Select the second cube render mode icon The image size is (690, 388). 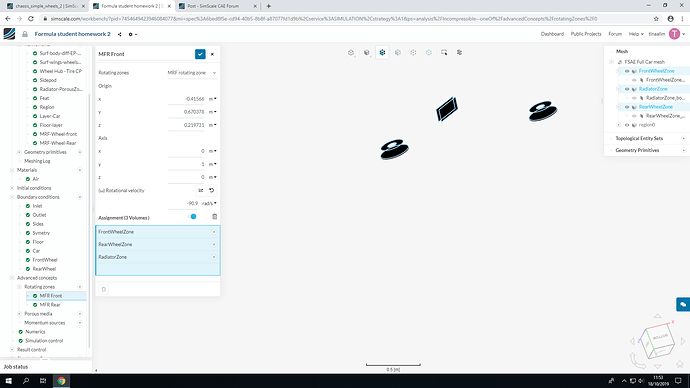point(367,52)
